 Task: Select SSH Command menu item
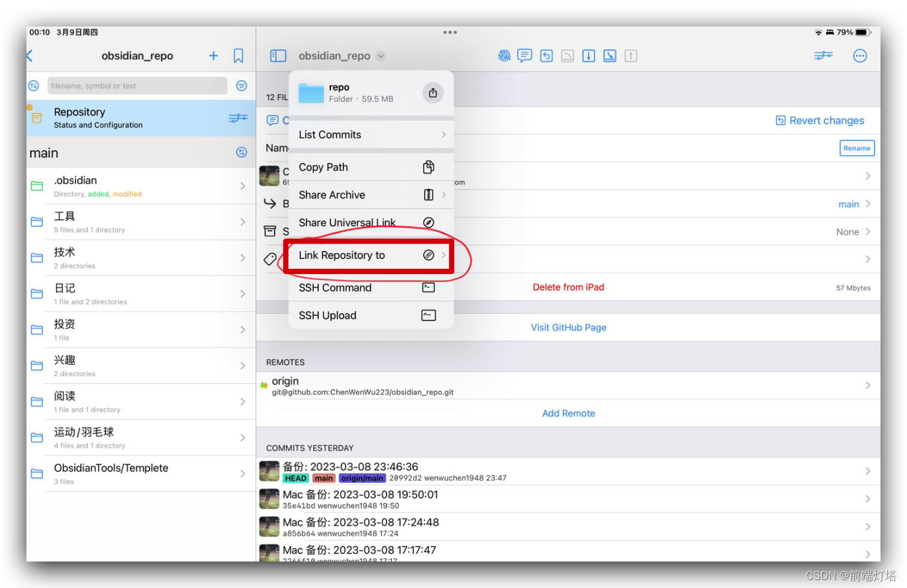(371, 287)
